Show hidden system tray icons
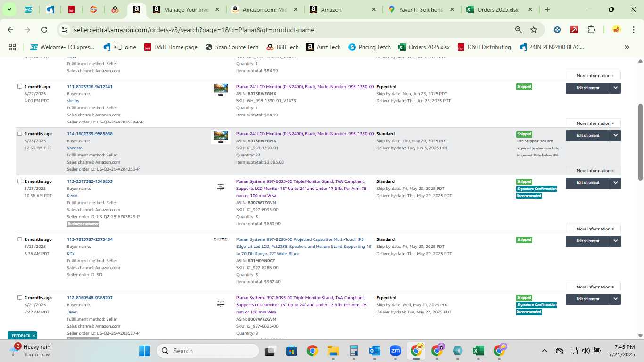 (x=544, y=351)
